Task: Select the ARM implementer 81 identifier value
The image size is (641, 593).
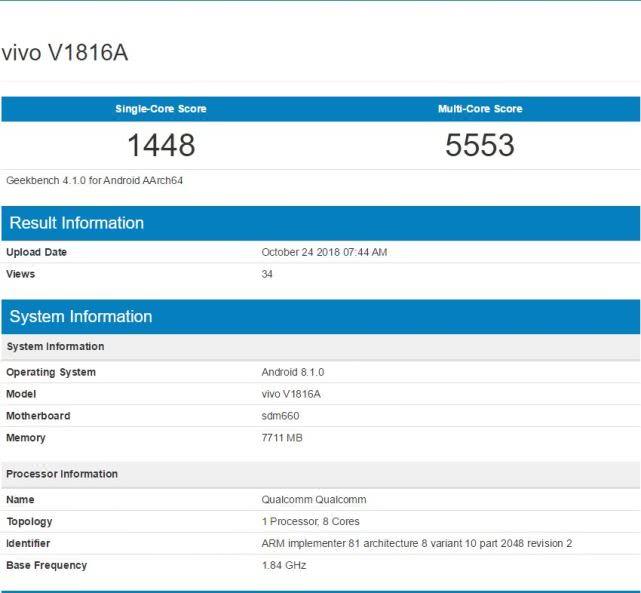Action: 417,543
